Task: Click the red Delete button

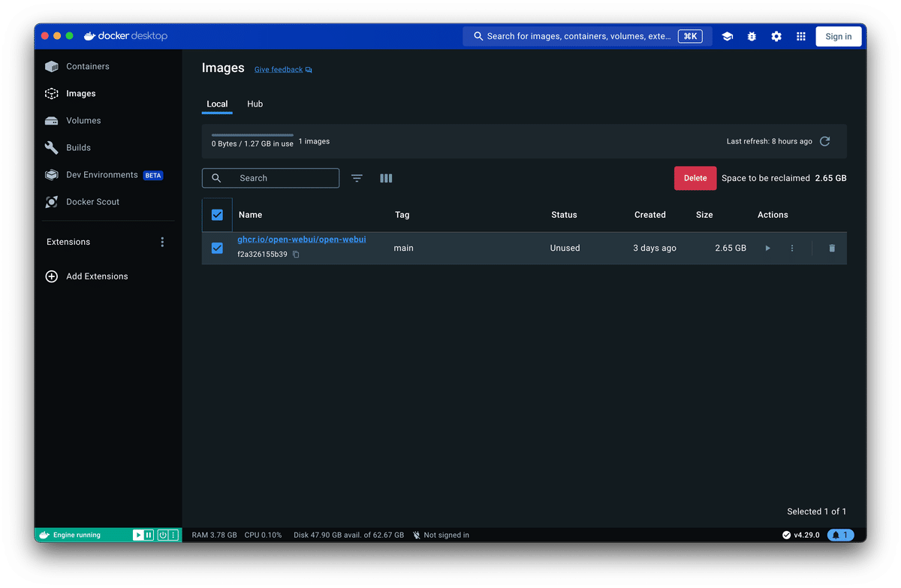Action: tap(695, 178)
